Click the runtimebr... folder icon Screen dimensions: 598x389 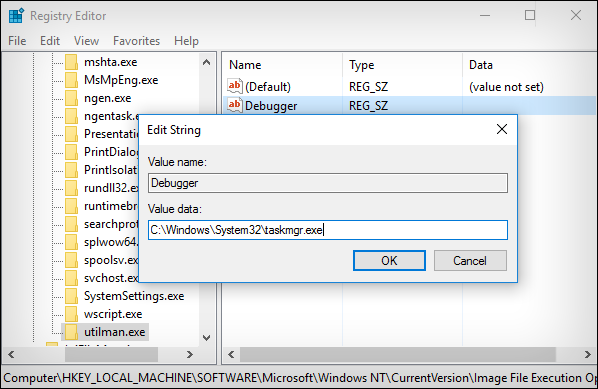click(71, 206)
